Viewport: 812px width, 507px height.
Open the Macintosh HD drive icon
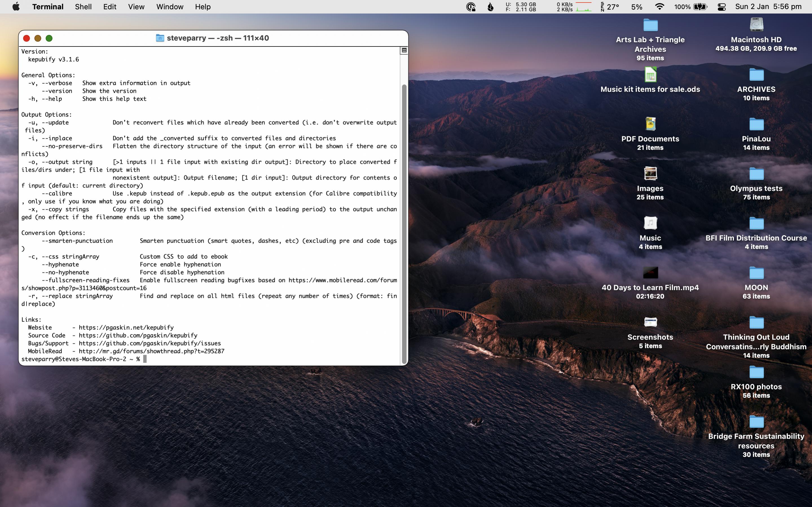(x=756, y=25)
